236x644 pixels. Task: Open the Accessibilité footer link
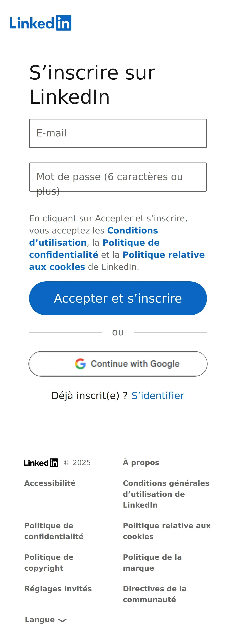[x=50, y=483]
